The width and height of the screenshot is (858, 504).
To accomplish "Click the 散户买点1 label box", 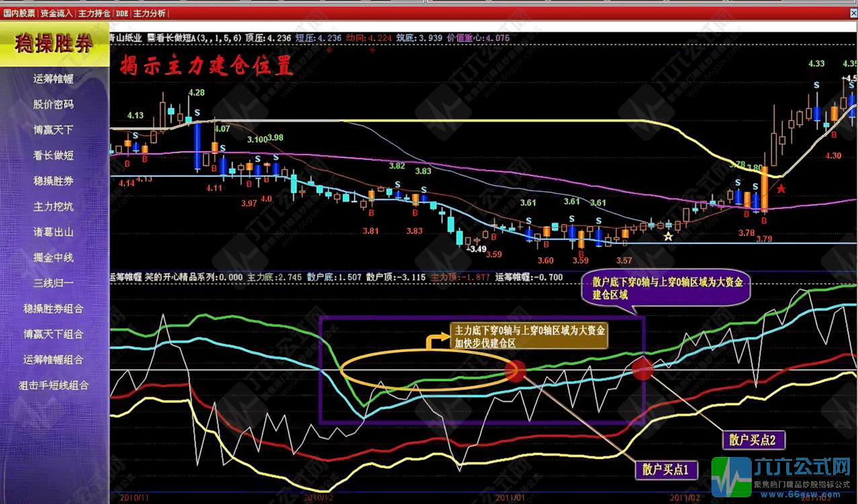I will (x=666, y=470).
